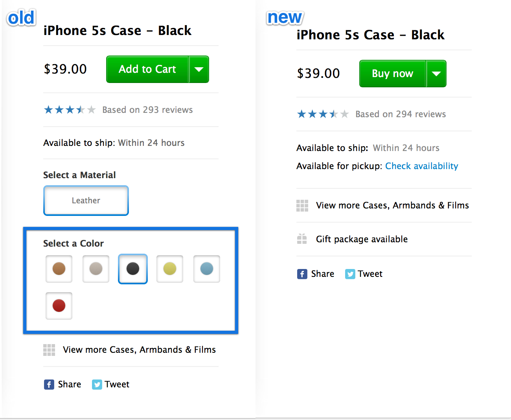Pick the black color swatch
The image size is (511, 420).
133,269
